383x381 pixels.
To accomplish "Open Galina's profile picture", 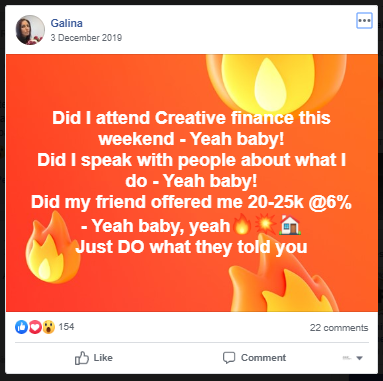I will point(30,30).
